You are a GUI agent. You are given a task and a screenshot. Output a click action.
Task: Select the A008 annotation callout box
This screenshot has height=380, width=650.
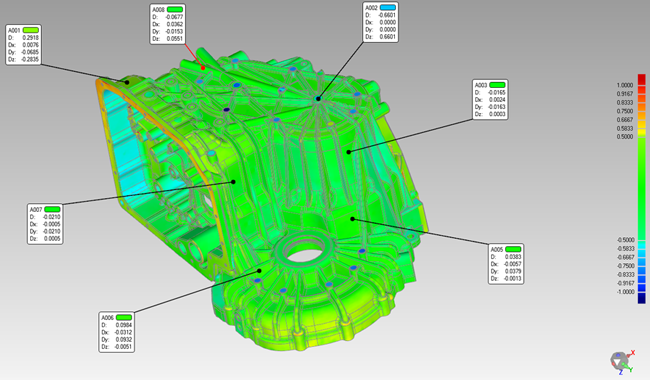(x=167, y=24)
